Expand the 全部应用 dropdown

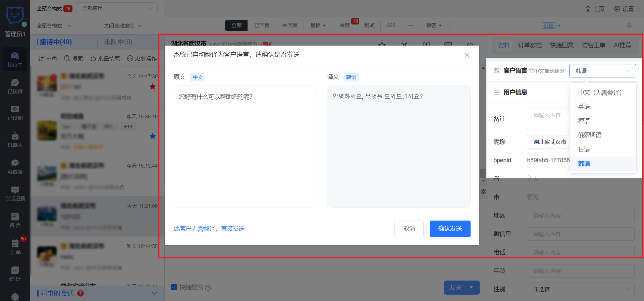pos(117,8)
